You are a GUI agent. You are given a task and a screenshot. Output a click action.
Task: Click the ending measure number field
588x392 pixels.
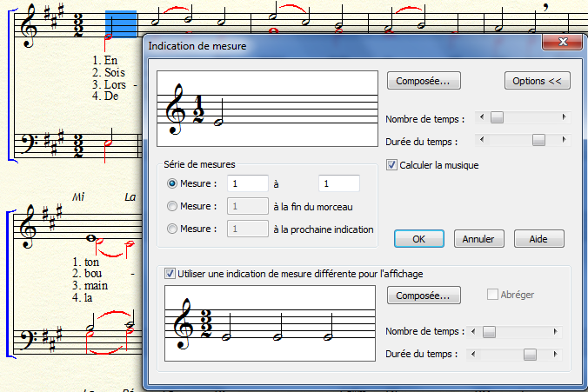coord(338,183)
